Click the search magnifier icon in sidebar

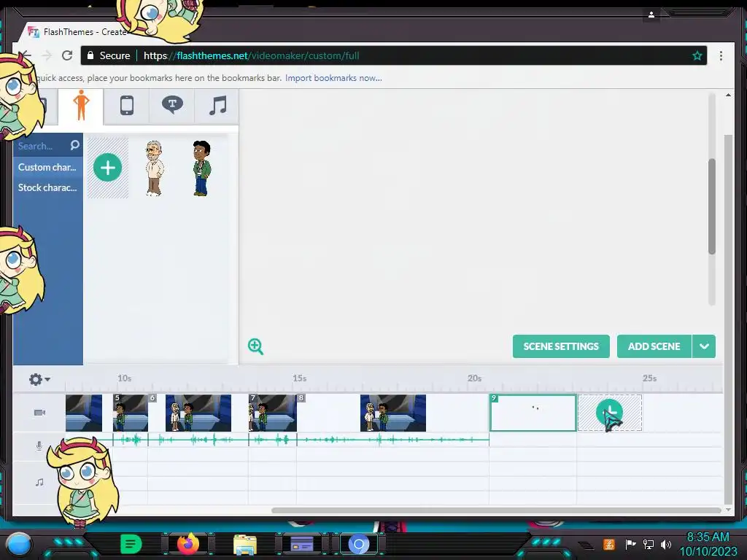75,145
